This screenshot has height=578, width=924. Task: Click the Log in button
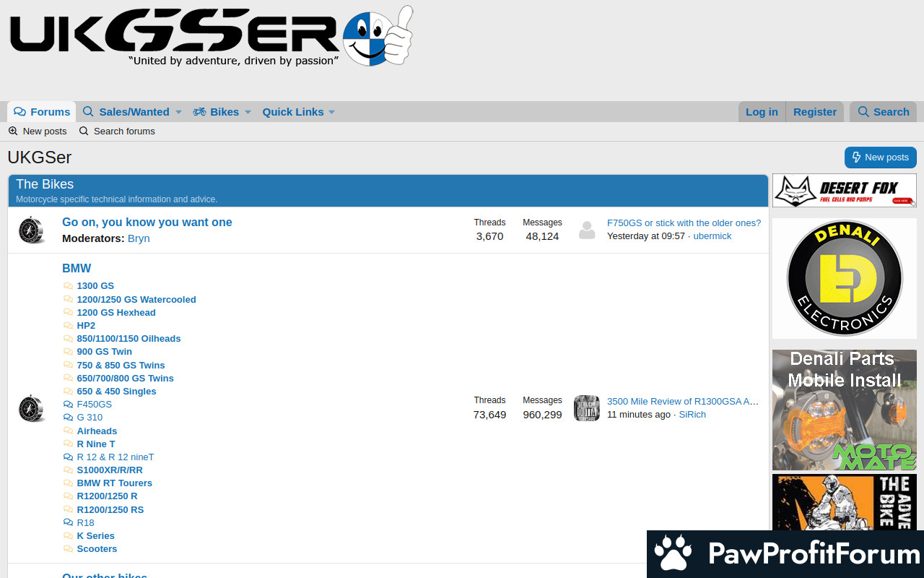pyautogui.click(x=762, y=112)
